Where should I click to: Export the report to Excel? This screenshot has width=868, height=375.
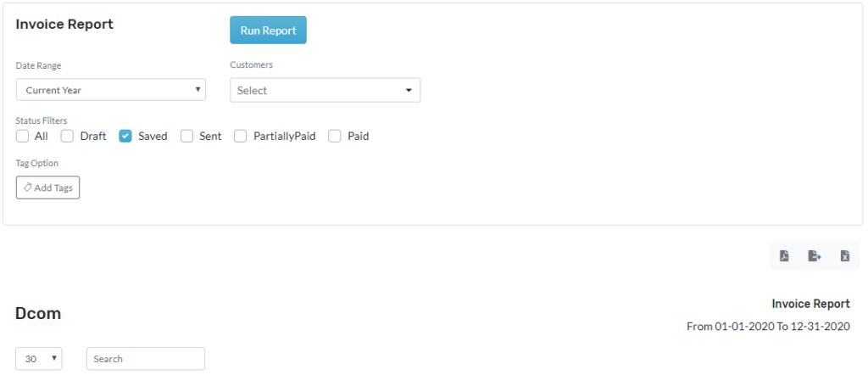coord(845,256)
